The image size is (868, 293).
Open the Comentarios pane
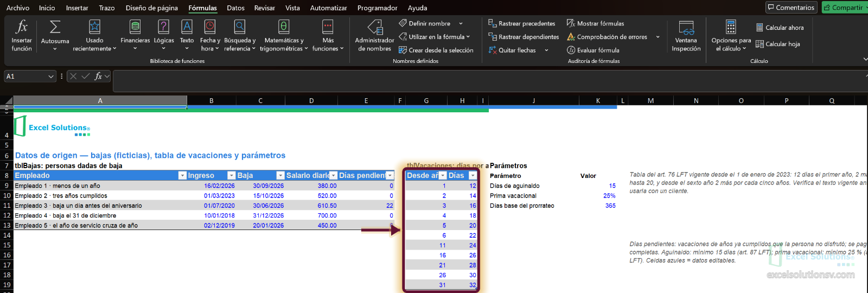[x=791, y=8]
